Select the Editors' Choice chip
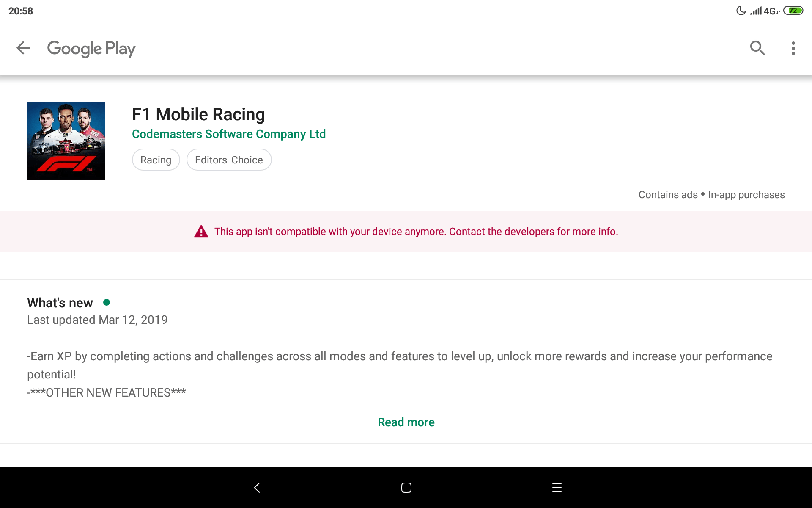Image resolution: width=812 pixels, height=508 pixels. click(229, 160)
